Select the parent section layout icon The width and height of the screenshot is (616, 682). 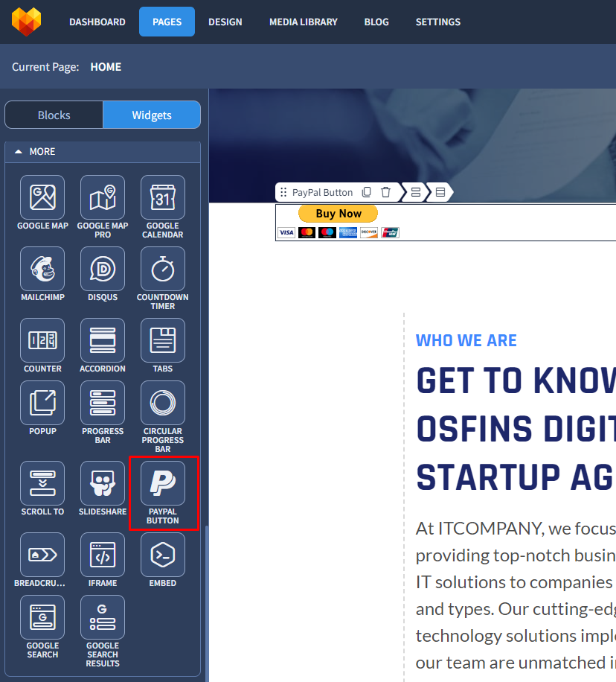point(440,192)
